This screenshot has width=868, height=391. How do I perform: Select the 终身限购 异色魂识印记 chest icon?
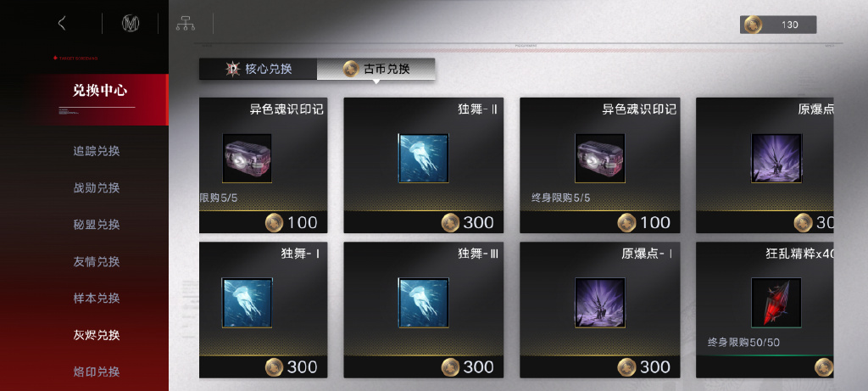[x=600, y=158]
